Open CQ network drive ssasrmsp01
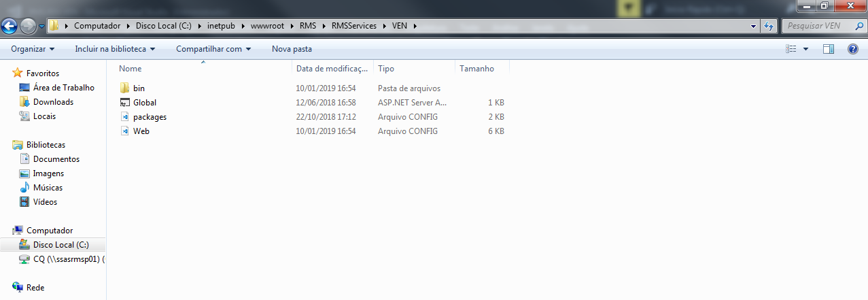 70,259
